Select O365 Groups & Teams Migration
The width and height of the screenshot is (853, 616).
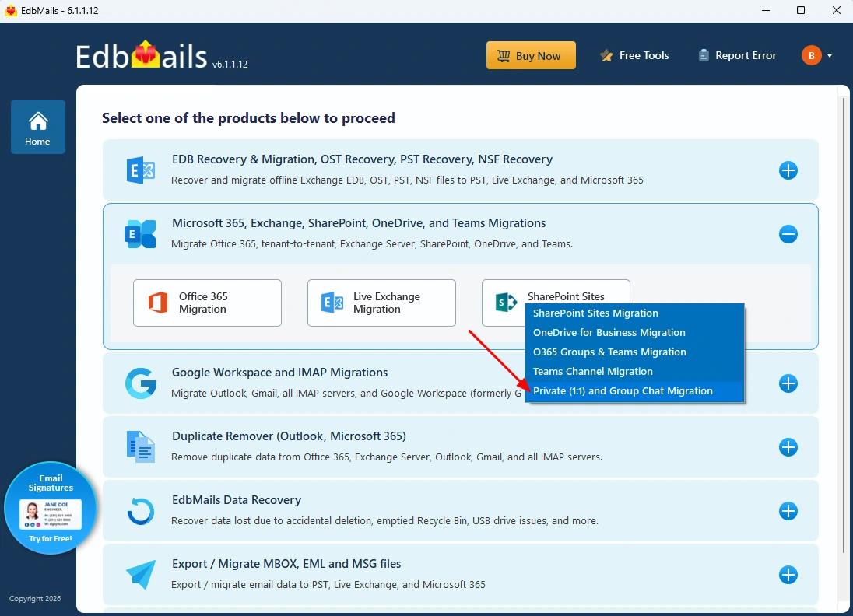tap(634, 352)
